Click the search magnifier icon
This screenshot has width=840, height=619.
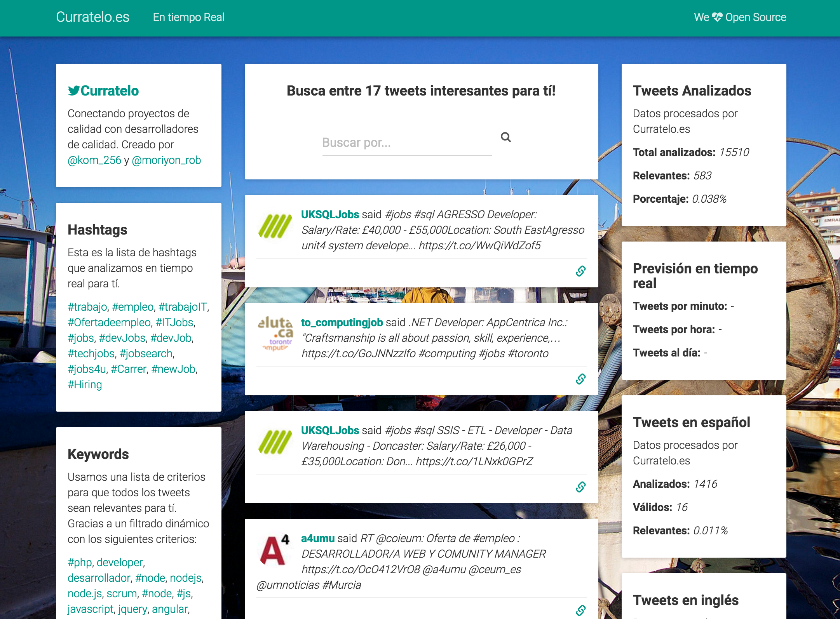point(505,137)
